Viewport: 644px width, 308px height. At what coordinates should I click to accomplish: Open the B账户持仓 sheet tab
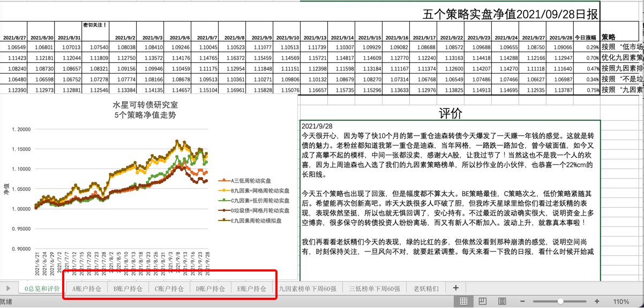[x=128, y=289]
